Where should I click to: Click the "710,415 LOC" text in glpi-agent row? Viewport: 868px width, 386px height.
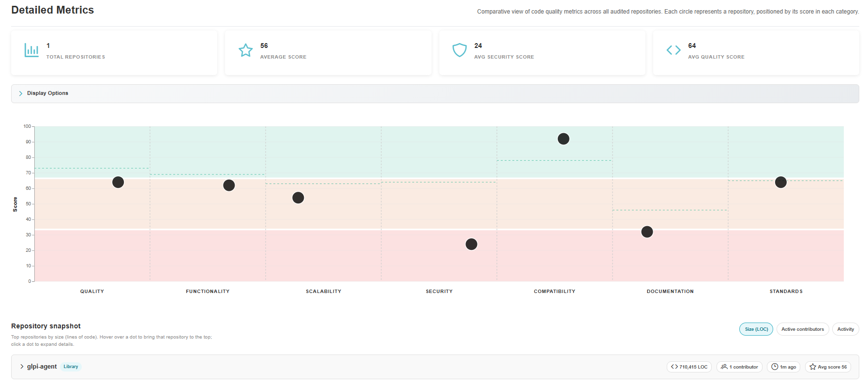pos(693,367)
